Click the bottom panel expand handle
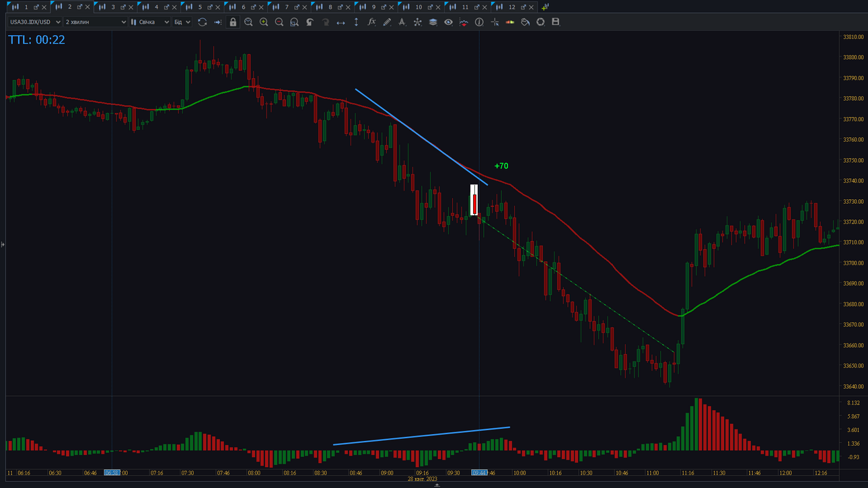This screenshot has width=868, height=488. pos(437,485)
